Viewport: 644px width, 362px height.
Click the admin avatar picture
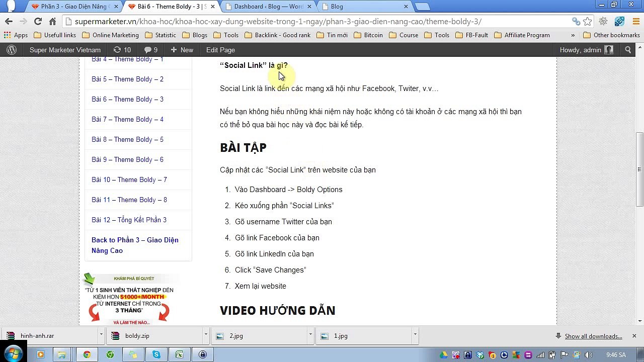click(609, 50)
